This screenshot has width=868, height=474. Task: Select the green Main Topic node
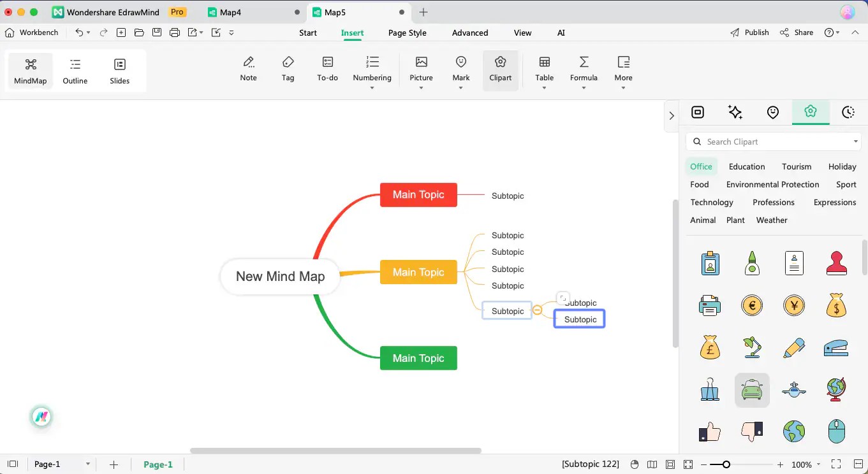(x=418, y=358)
